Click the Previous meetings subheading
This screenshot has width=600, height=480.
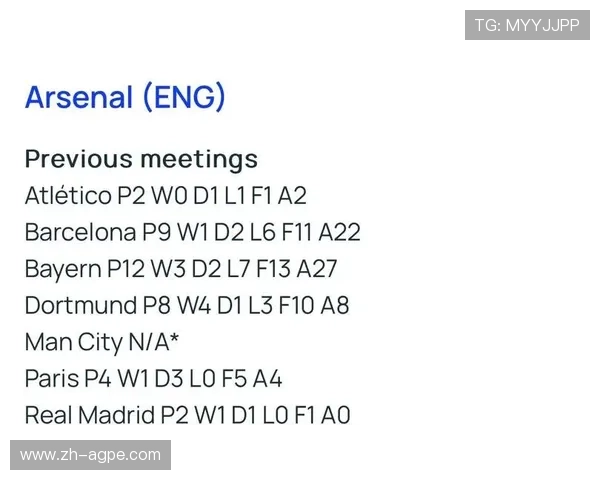tap(141, 159)
